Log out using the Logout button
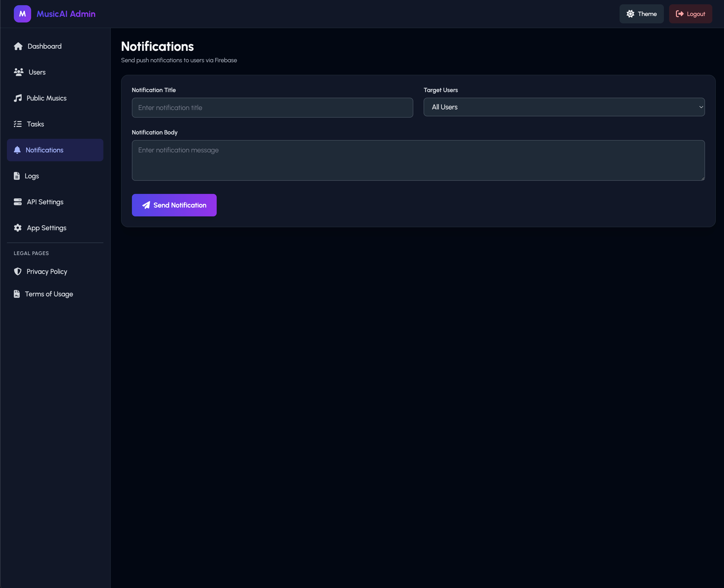 [x=690, y=14]
